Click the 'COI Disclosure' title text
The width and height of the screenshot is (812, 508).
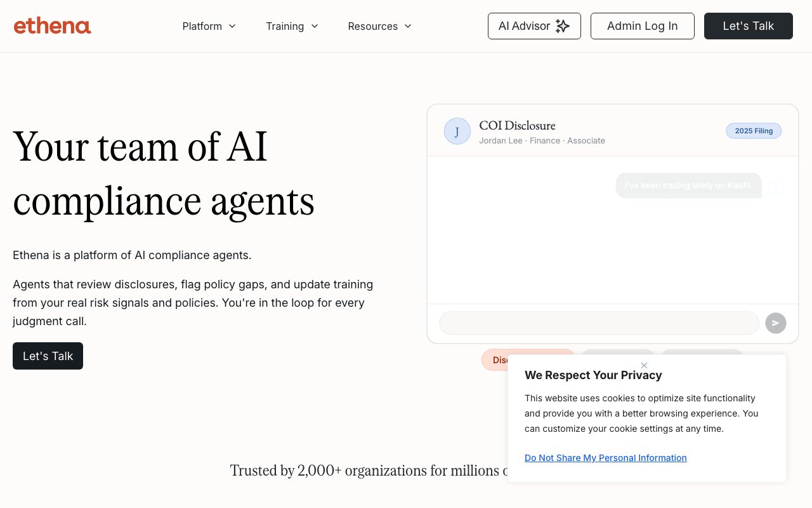[517, 125]
